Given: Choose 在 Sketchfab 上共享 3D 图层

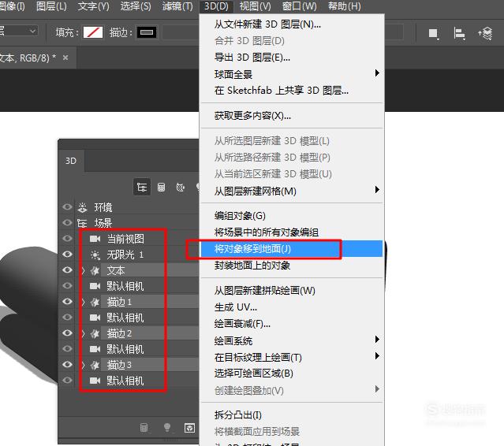Looking at the screenshot, I should tap(292, 91).
